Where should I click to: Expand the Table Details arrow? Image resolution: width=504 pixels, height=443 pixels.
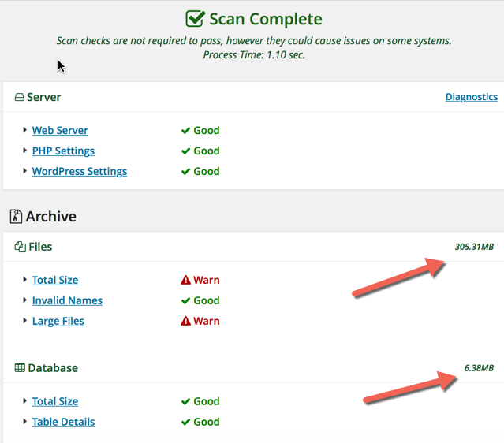click(25, 422)
